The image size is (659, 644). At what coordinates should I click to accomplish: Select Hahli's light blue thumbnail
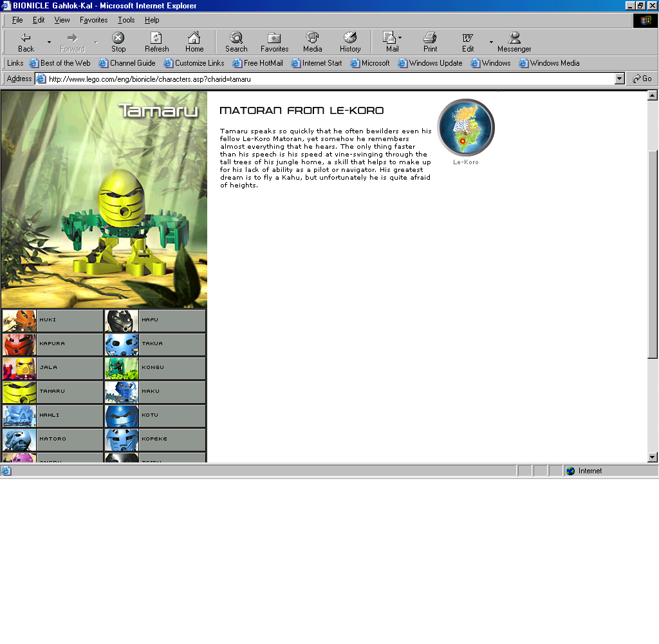tap(19, 416)
